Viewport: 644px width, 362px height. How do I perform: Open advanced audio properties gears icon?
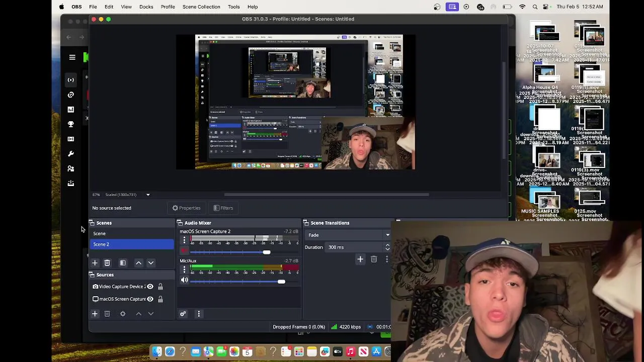pyautogui.click(x=183, y=314)
